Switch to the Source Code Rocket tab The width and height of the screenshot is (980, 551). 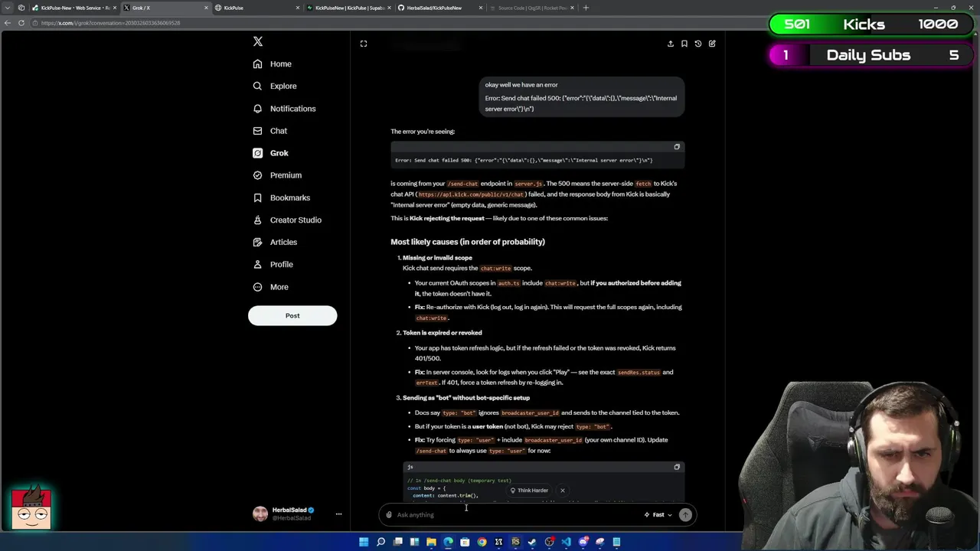tap(532, 8)
